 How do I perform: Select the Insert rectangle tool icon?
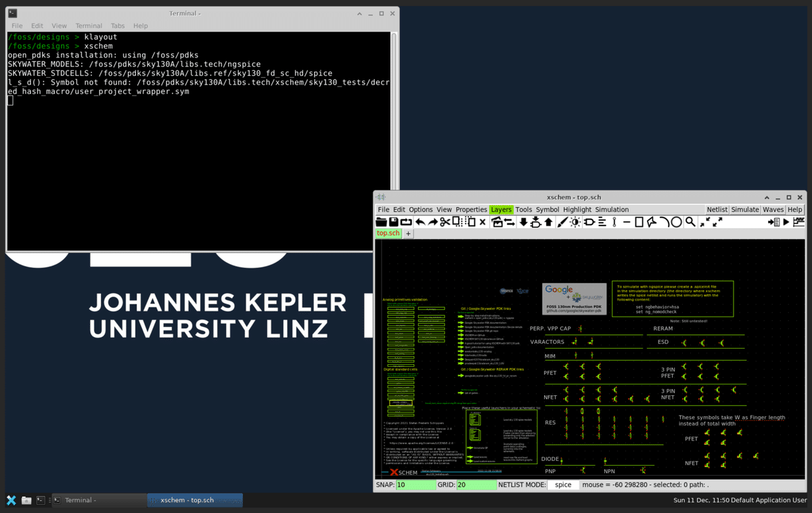[639, 222]
